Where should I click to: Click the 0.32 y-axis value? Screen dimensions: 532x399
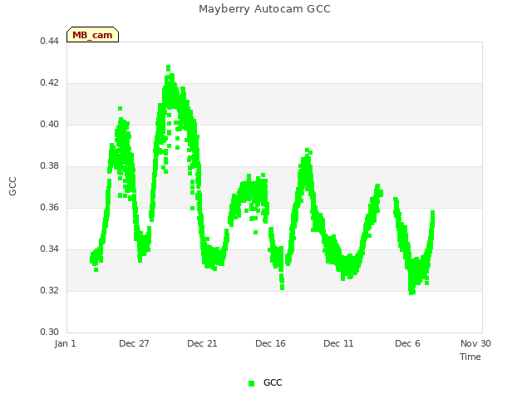point(50,290)
